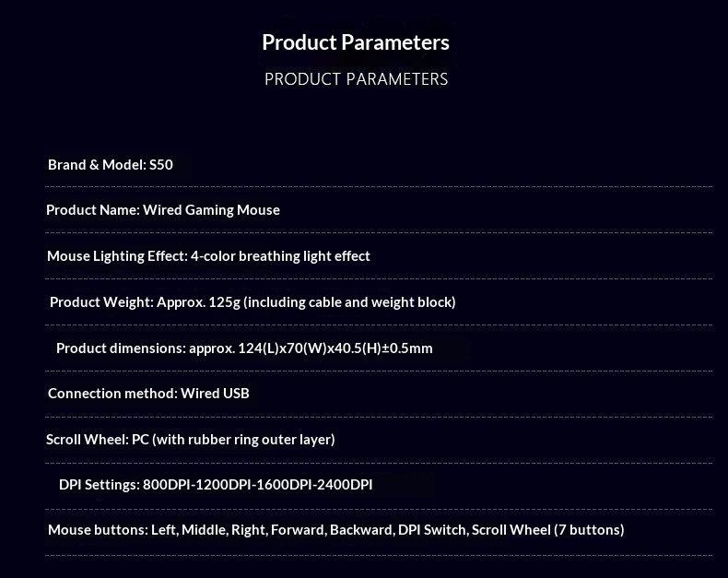The width and height of the screenshot is (728, 578).
Task: Click the bold "Product Parameters" heading
Action: point(356,42)
